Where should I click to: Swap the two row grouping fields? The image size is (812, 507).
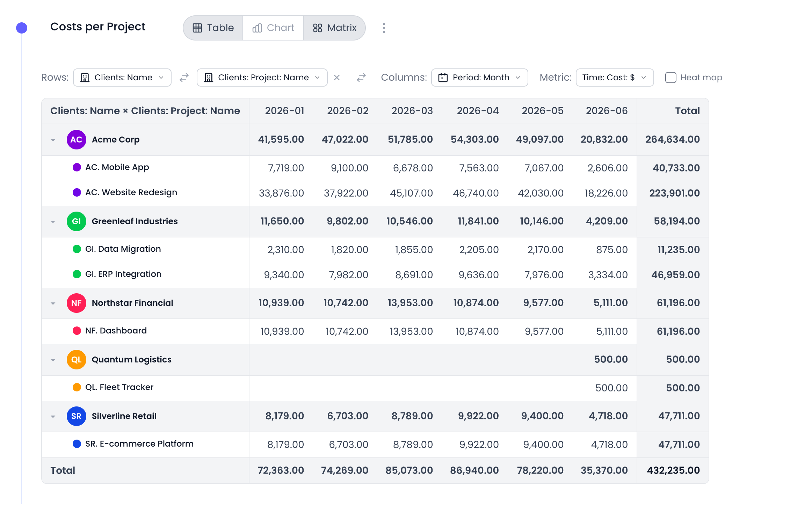[x=184, y=78]
